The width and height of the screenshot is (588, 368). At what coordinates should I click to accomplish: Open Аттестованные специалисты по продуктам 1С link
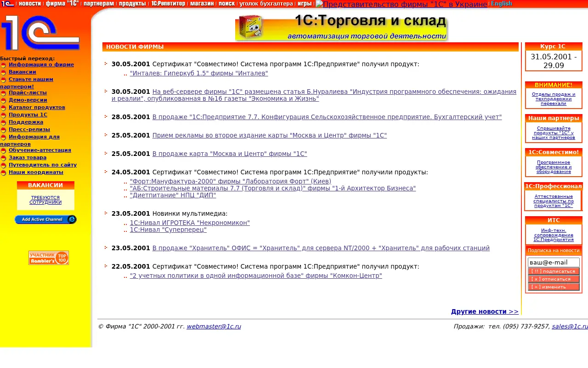click(x=554, y=201)
